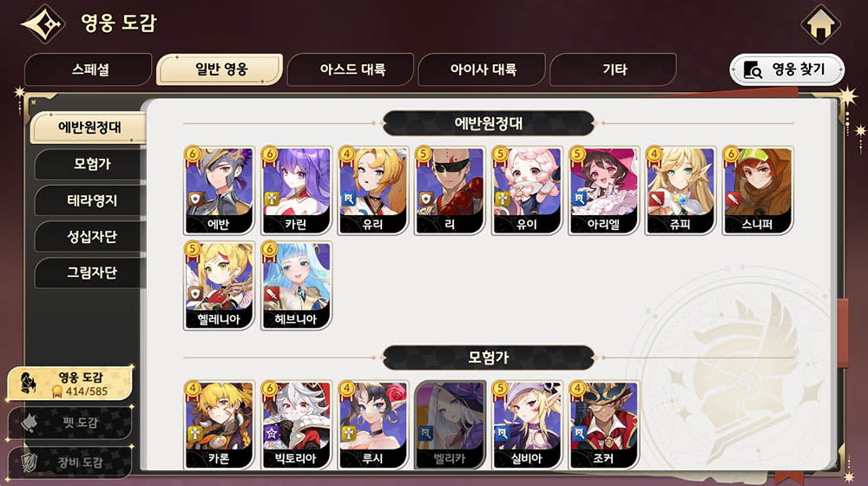Image resolution: width=868 pixels, height=486 pixels.
Task: Select the 아스드 대륙 tab
Action: click(352, 69)
